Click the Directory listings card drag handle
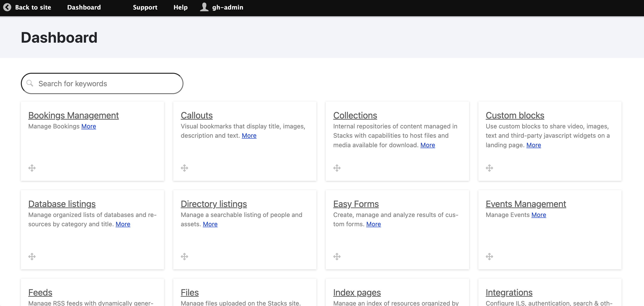Image resolution: width=644 pixels, height=306 pixels. click(x=184, y=256)
